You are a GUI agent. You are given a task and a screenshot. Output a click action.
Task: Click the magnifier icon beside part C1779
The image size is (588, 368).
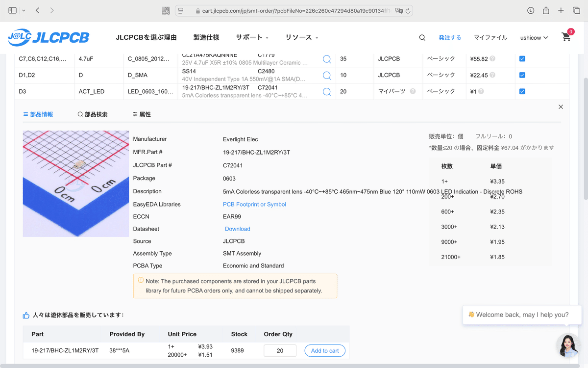tap(327, 58)
